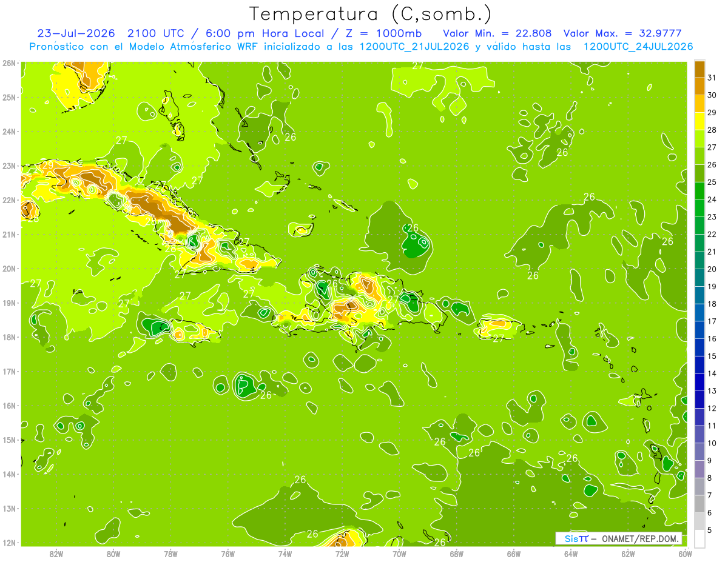Click the '26N' latitude axis label

[8, 63]
